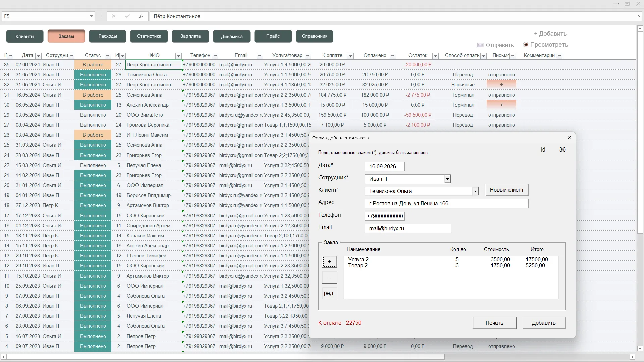Open the insert function fx icon

[x=141, y=16]
